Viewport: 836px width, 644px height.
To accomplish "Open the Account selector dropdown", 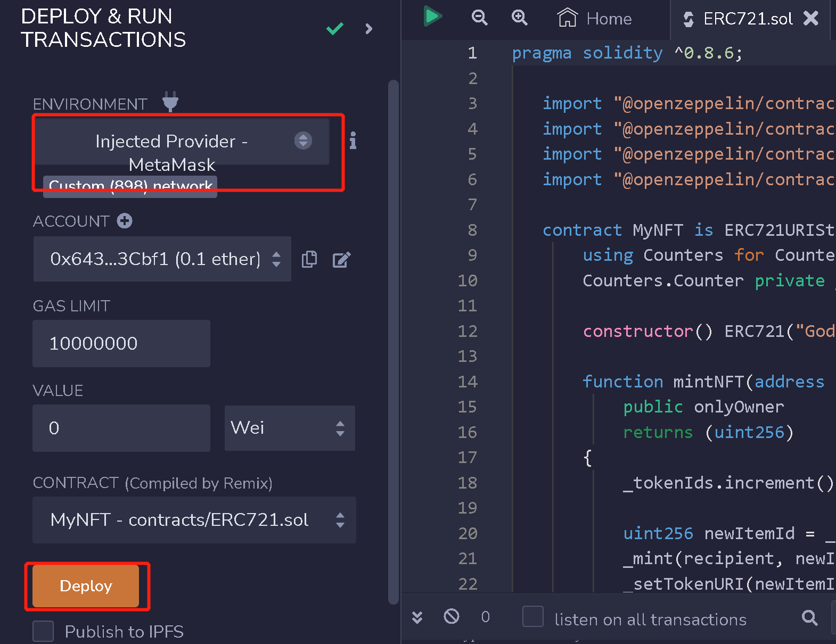I will pyautogui.click(x=162, y=259).
